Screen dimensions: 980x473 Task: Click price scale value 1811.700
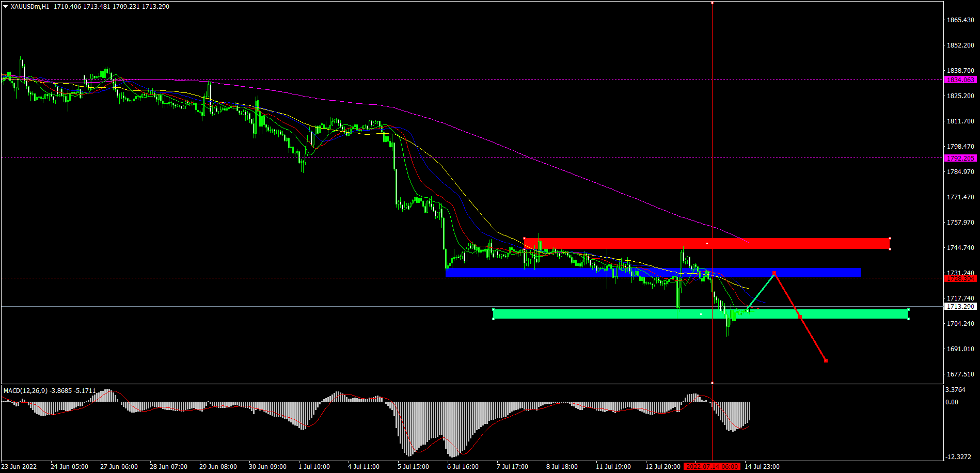click(960, 121)
